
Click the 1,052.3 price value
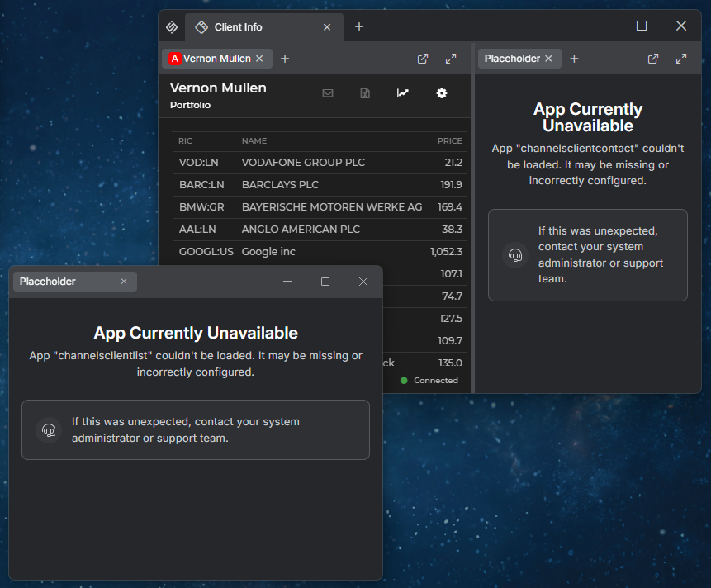click(x=447, y=251)
